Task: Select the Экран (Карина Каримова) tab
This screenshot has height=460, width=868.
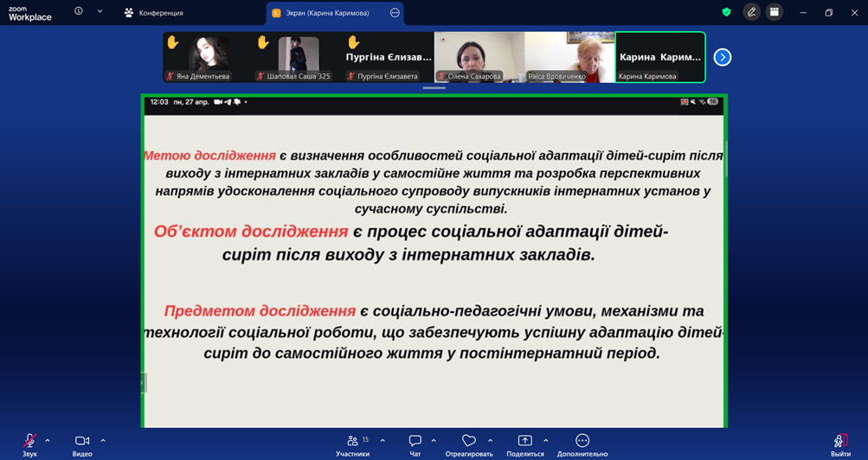Action: 325,13
